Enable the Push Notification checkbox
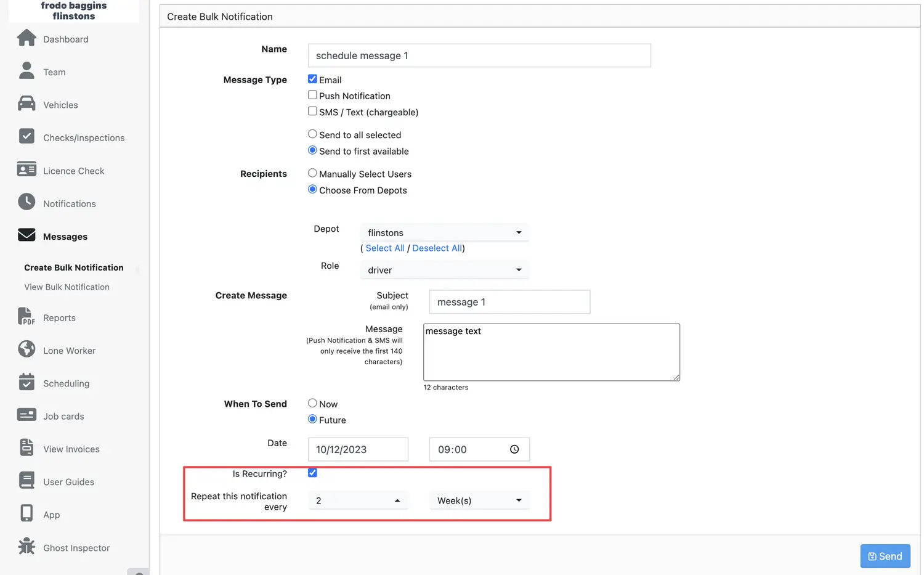 click(x=312, y=95)
